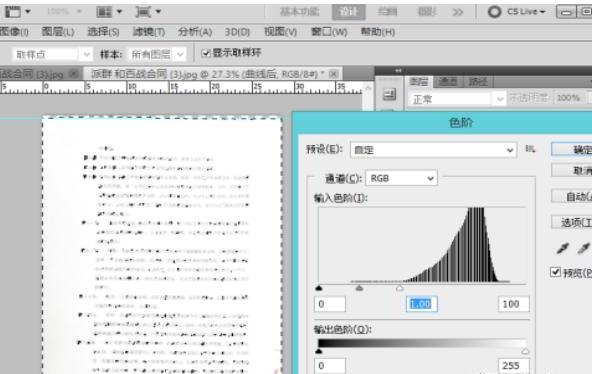Open the 样本 所有图层 dropdown
Viewport: 592px width, 374px height.
[157, 54]
